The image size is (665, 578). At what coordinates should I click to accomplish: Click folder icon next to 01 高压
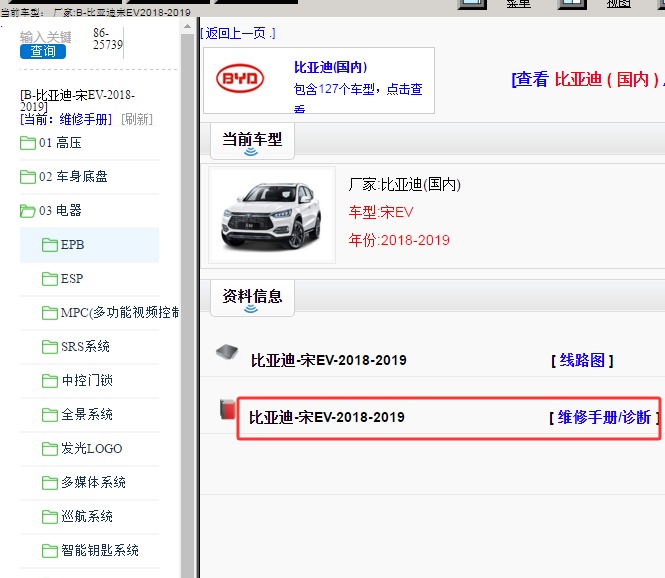(x=28, y=143)
